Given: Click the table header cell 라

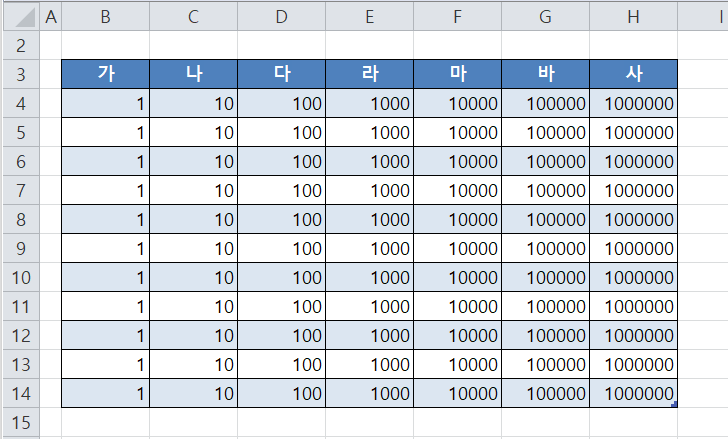Looking at the screenshot, I should 370,74.
